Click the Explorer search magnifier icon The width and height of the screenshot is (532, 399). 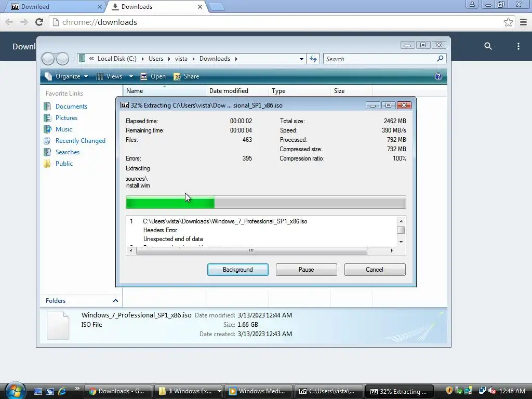(x=440, y=59)
